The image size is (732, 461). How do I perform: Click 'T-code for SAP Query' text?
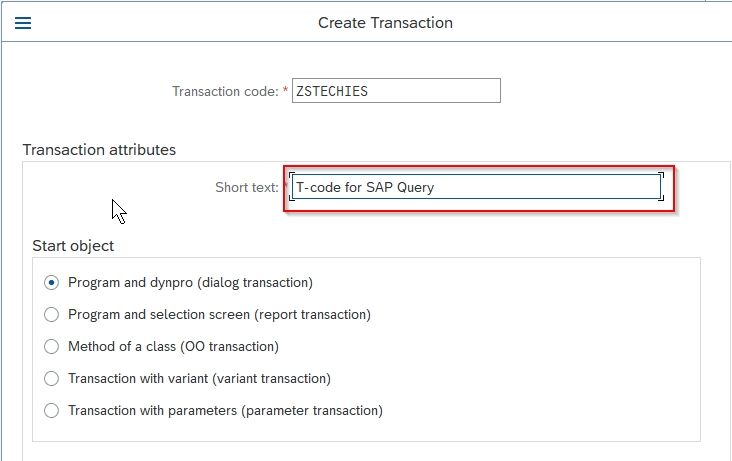(365, 187)
